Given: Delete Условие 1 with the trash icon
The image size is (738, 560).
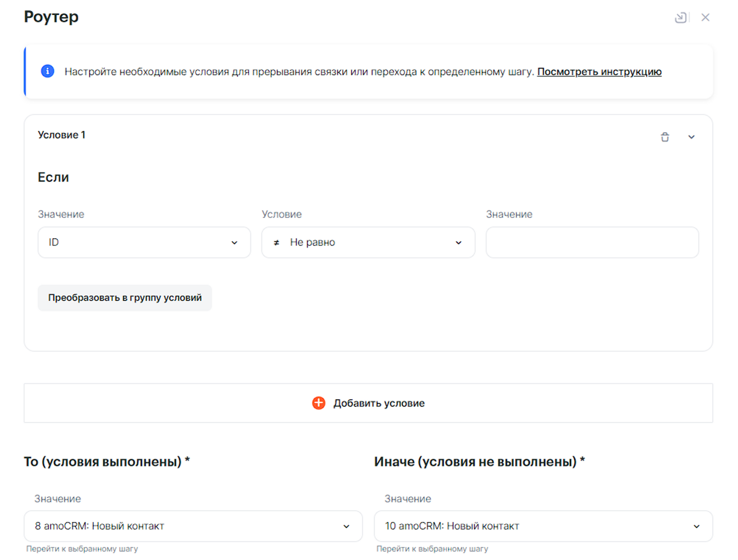Looking at the screenshot, I should coord(665,137).
